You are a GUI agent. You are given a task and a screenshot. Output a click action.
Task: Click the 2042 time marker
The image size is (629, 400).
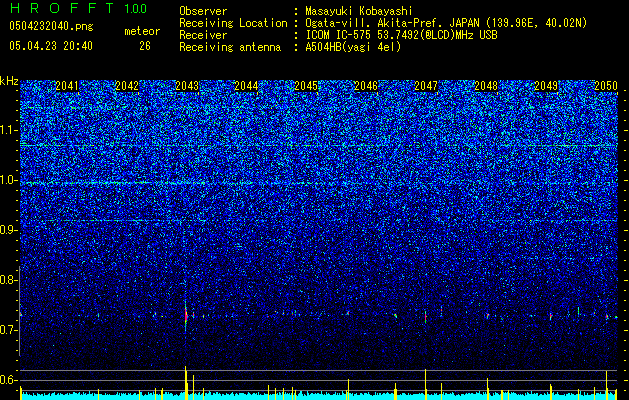point(127,86)
